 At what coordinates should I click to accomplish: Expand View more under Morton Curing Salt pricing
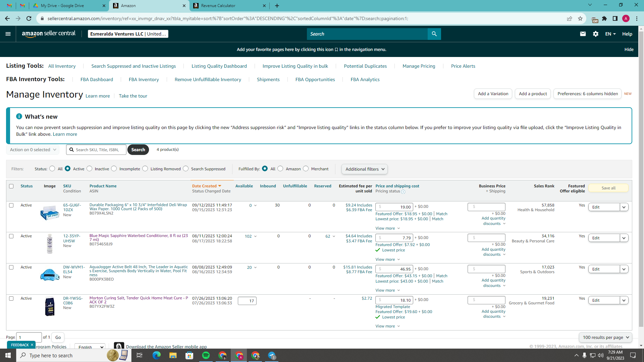(387, 326)
